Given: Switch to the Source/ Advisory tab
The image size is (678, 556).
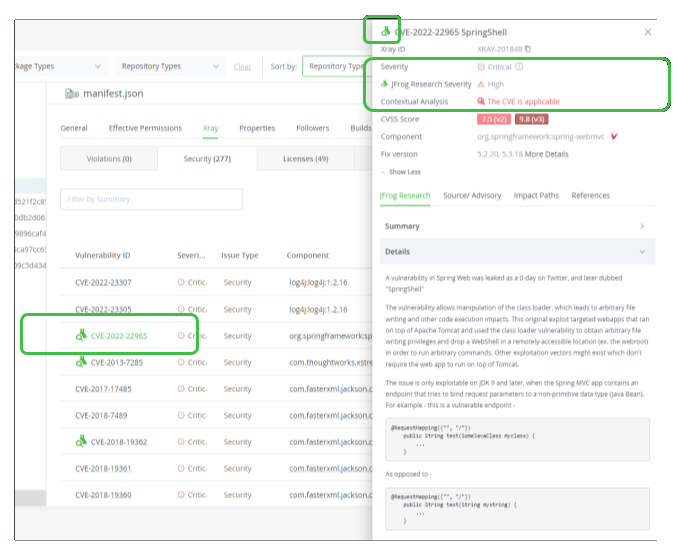Looking at the screenshot, I should [472, 196].
